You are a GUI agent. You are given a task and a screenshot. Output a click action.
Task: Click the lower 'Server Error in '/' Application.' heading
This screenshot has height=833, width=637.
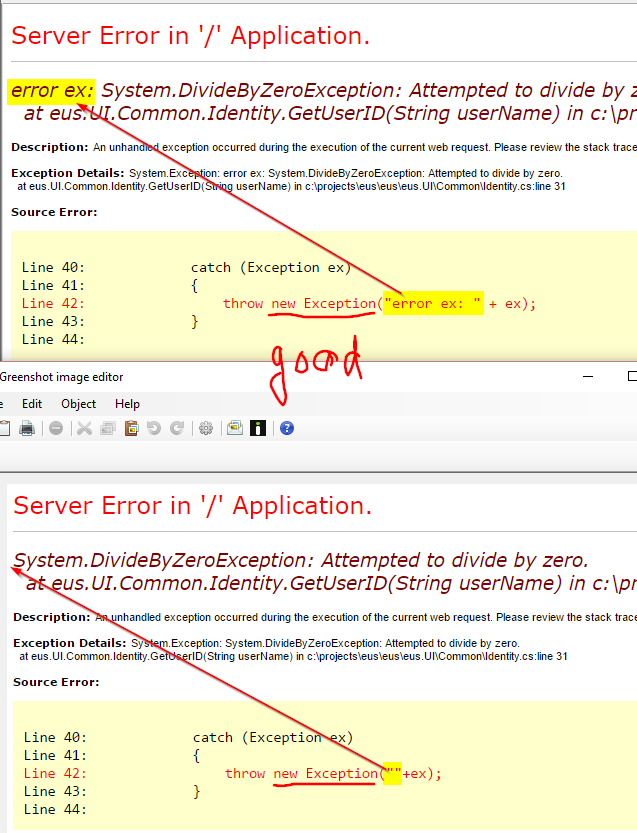192,506
